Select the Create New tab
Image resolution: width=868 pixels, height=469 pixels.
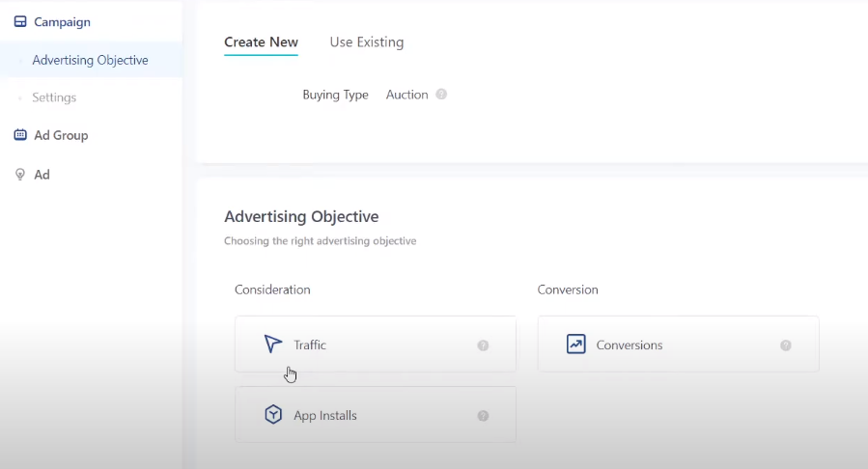tap(261, 42)
